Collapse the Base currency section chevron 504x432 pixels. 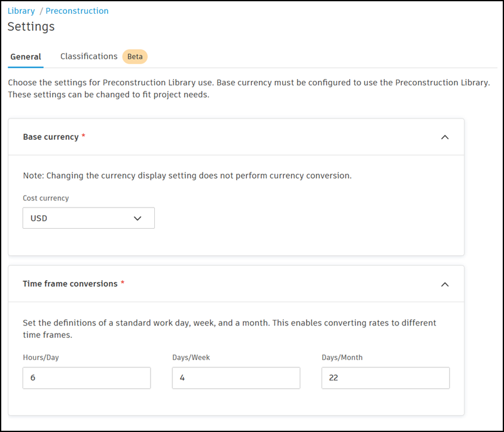(x=444, y=137)
